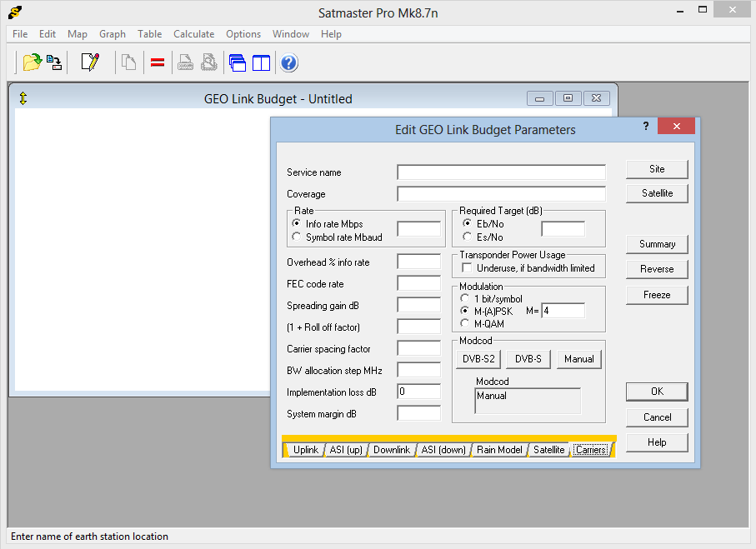Screen dimensions: 756x549
Task: Open the File menu
Action: pyautogui.click(x=20, y=34)
